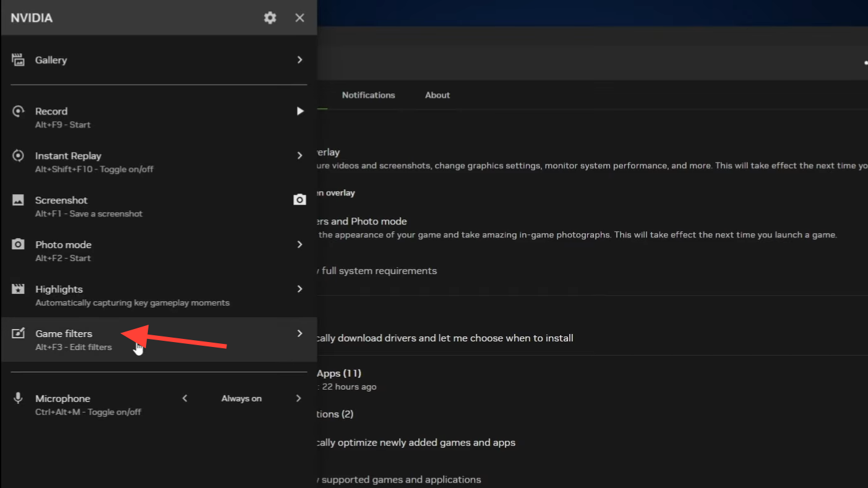
Task: Open the overlay settings gear icon
Action: coord(270,18)
